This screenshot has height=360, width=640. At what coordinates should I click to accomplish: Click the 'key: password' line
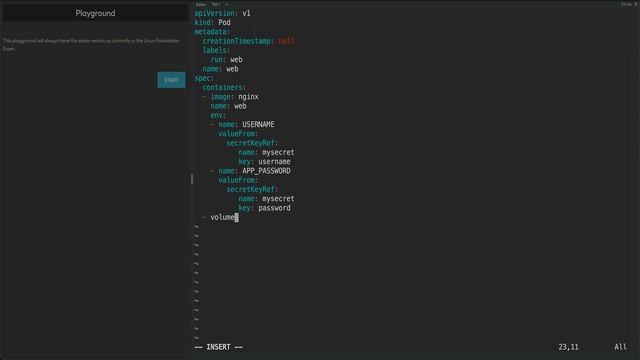(264, 208)
